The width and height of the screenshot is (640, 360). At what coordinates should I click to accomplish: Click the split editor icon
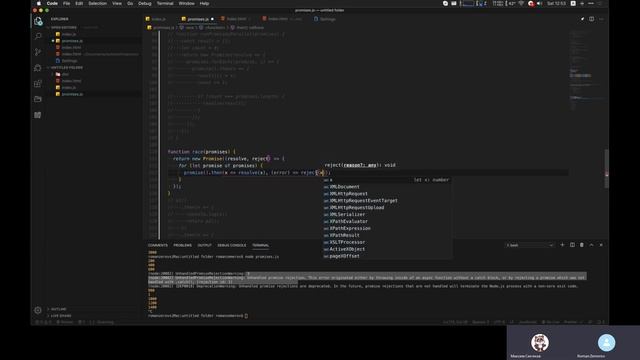coord(591,19)
